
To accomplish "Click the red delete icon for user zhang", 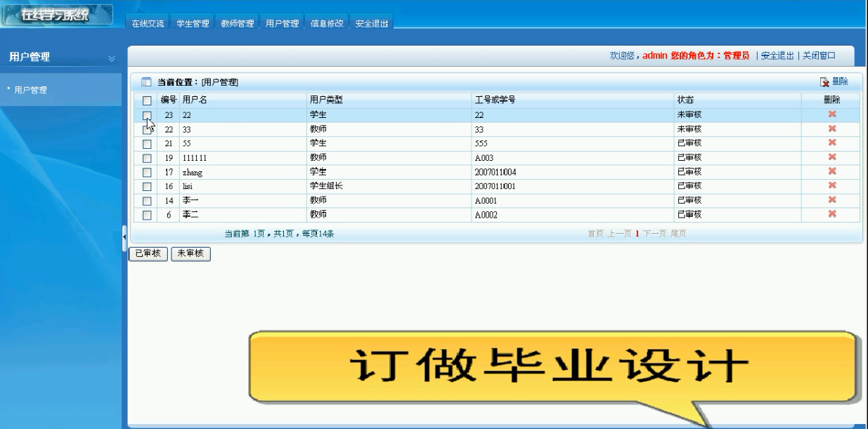I will click(832, 171).
